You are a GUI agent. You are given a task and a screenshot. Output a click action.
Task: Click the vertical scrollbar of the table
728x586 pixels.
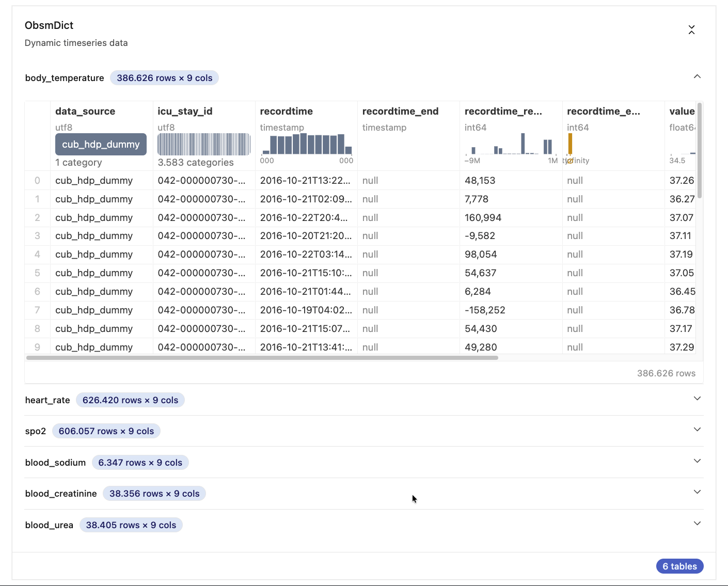coord(700,150)
